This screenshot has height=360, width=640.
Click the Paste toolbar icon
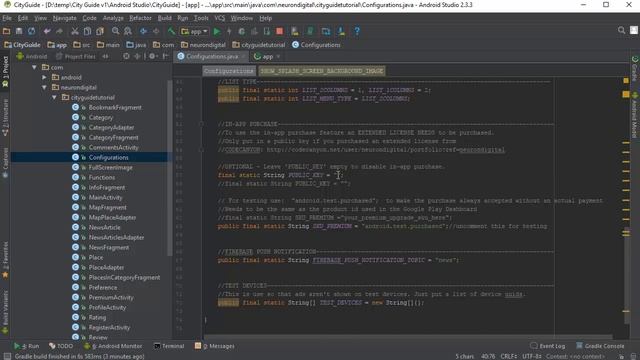(100, 31)
